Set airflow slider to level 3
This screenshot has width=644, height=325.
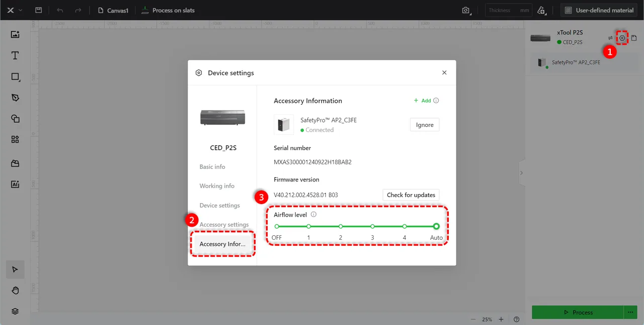[x=372, y=226]
